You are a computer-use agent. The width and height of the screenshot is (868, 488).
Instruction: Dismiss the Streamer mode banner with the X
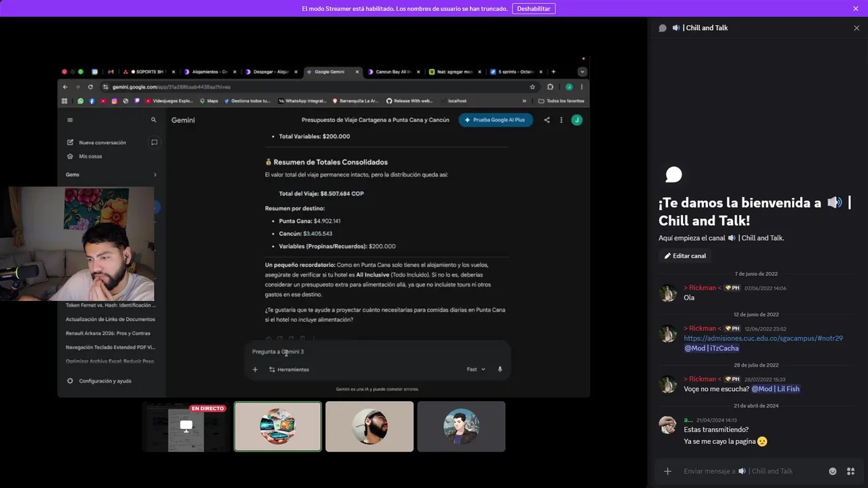pyautogui.click(x=856, y=9)
